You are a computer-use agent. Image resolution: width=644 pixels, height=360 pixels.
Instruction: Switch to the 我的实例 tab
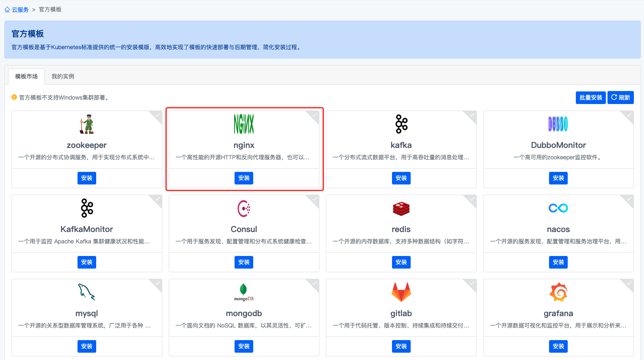[x=63, y=76]
